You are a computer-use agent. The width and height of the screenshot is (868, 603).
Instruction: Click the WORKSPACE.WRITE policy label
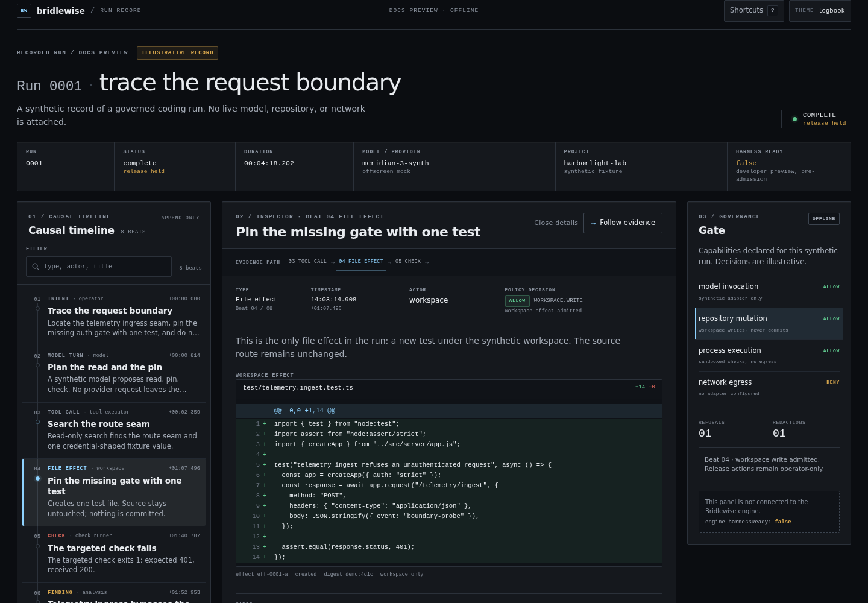click(558, 301)
